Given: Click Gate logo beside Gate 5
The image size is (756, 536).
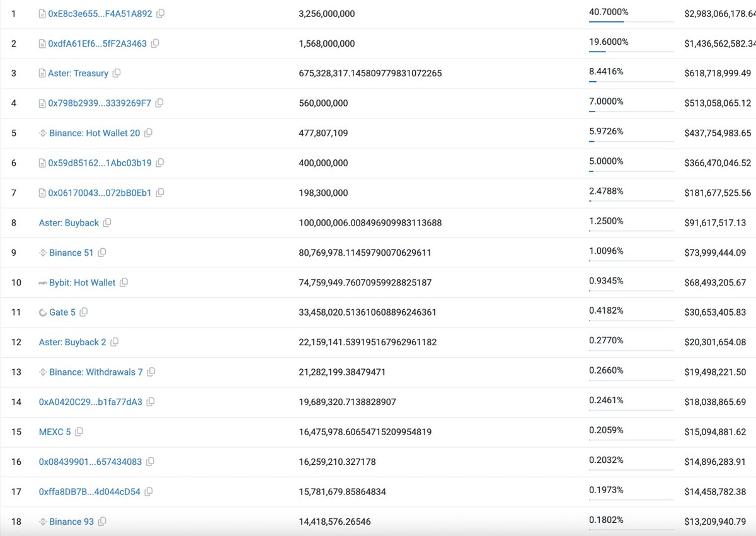Looking at the screenshot, I should 43,312.
